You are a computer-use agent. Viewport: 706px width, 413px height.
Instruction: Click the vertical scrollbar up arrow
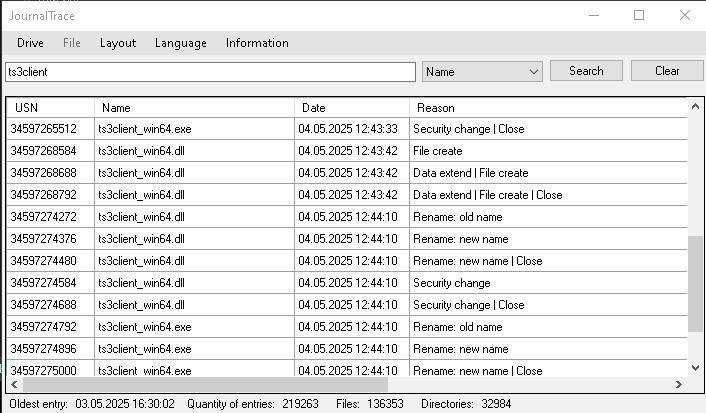point(695,106)
